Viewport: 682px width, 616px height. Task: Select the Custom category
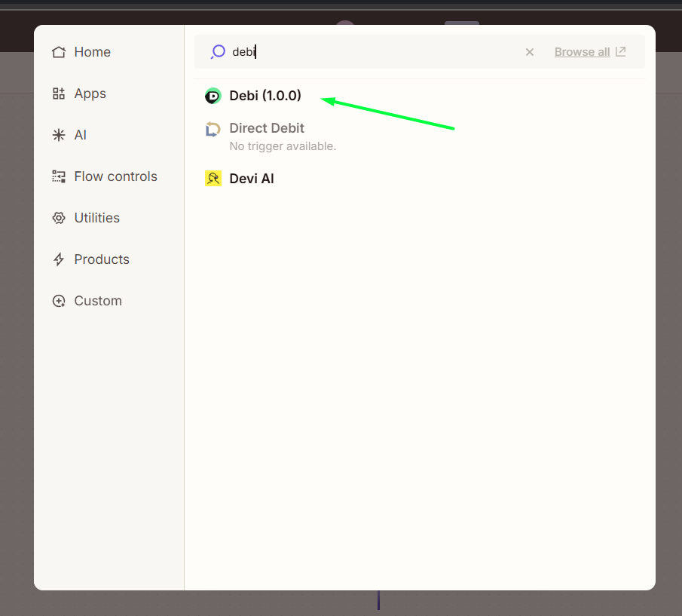(x=87, y=301)
